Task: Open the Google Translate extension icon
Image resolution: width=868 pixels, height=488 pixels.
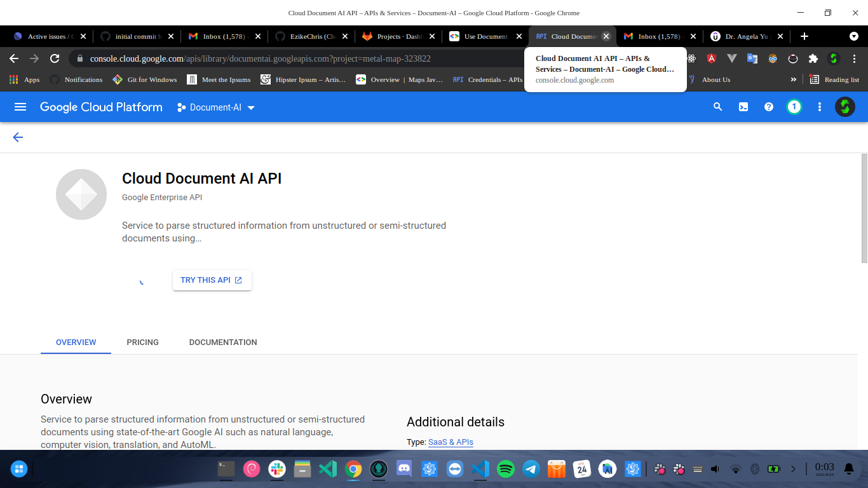Action: (x=752, y=58)
